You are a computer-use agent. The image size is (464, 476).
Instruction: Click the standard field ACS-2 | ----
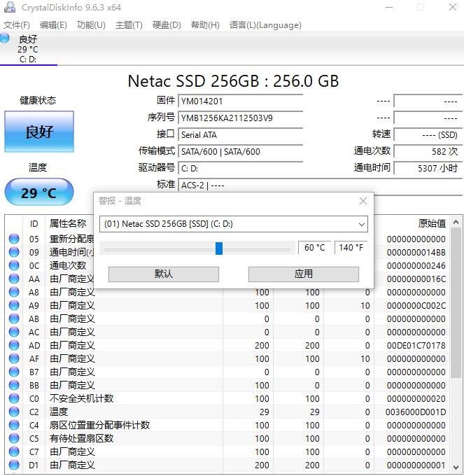320,185
